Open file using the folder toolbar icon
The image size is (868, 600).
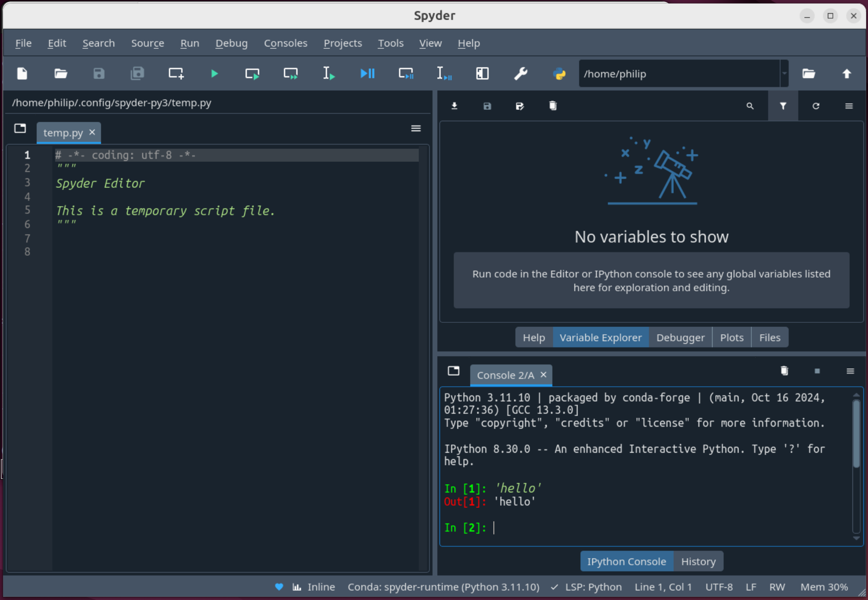point(61,73)
